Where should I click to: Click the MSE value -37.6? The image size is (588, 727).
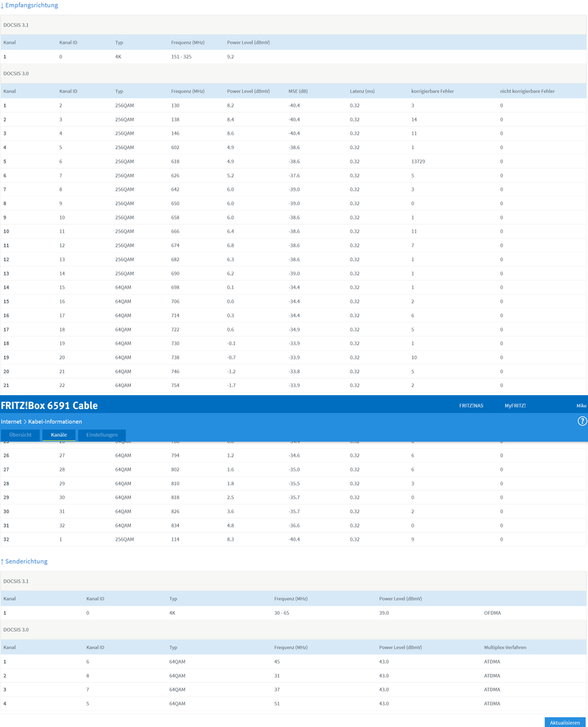tap(294, 175)
